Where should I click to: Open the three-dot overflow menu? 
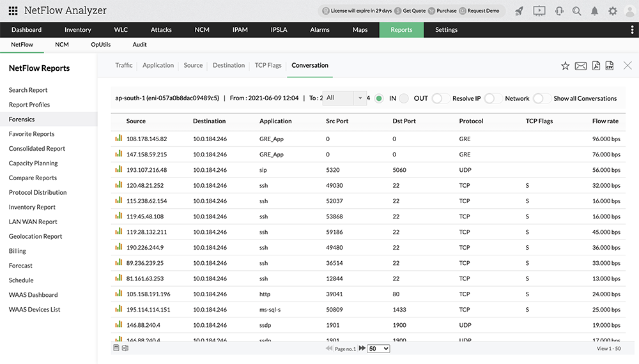point(632,30)
